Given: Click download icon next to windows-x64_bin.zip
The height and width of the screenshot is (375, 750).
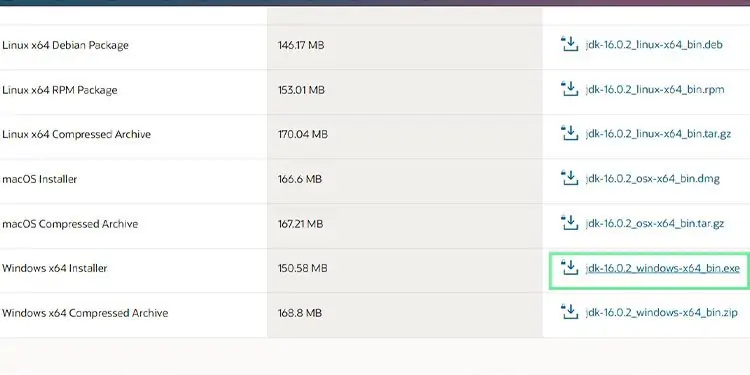Looking at the screenshot, I should [x=569, y=312].
